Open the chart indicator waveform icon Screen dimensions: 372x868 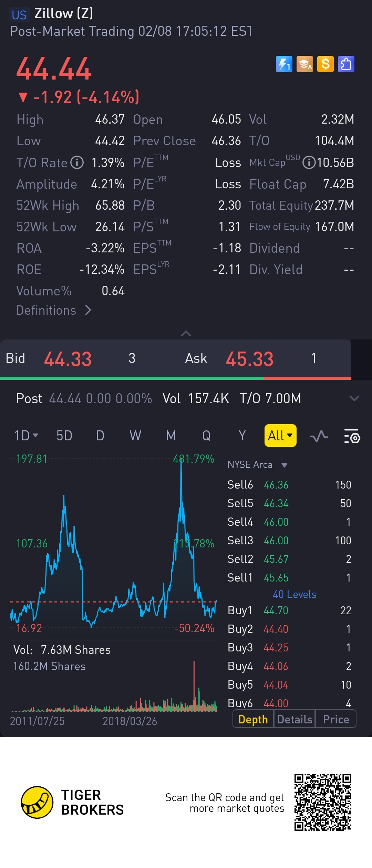(319, 436)
